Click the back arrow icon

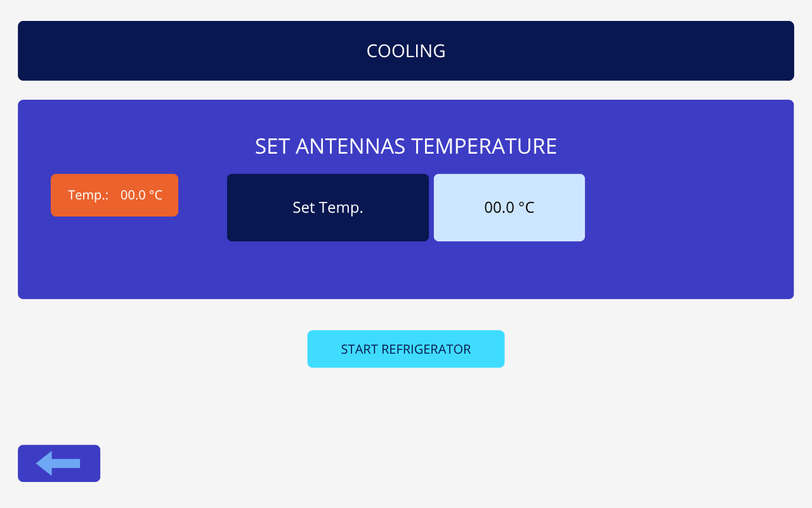coord(58,464)
